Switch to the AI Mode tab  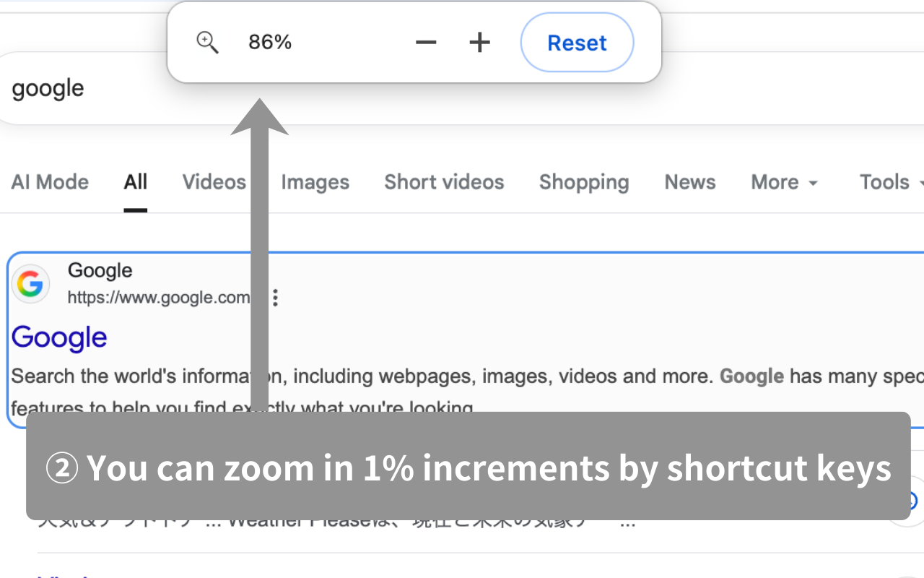50,182
